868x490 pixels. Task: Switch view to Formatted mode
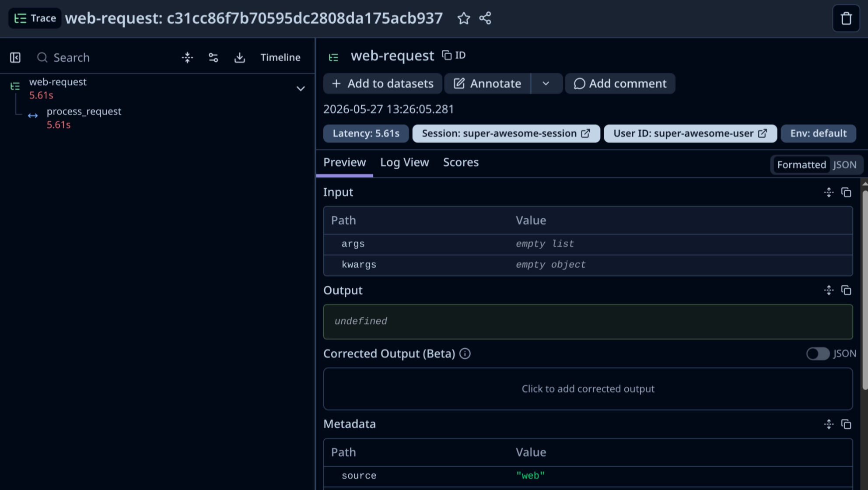coord(801,164)
